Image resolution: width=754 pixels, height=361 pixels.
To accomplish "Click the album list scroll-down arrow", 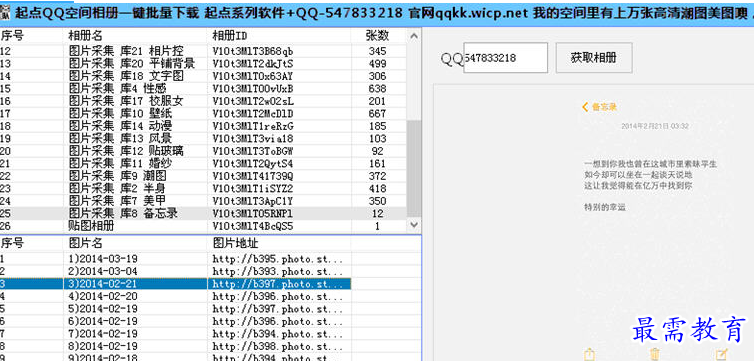I will click(414, 224).
